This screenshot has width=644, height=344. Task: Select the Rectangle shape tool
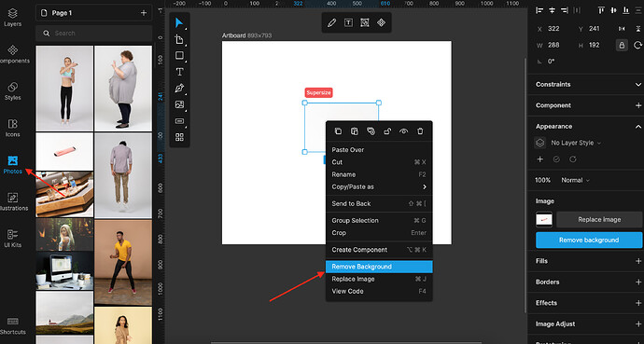click(x=179, y=55)
